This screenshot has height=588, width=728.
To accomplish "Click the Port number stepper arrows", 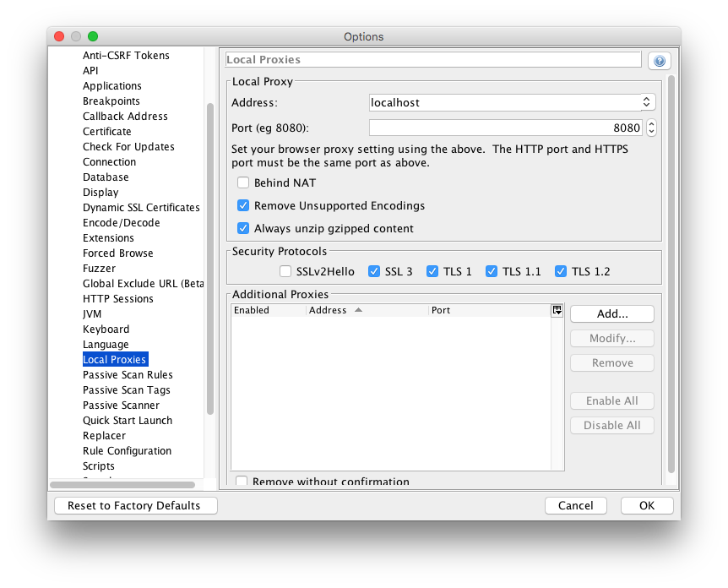I will pyautogui.click(x=650, y=128).
